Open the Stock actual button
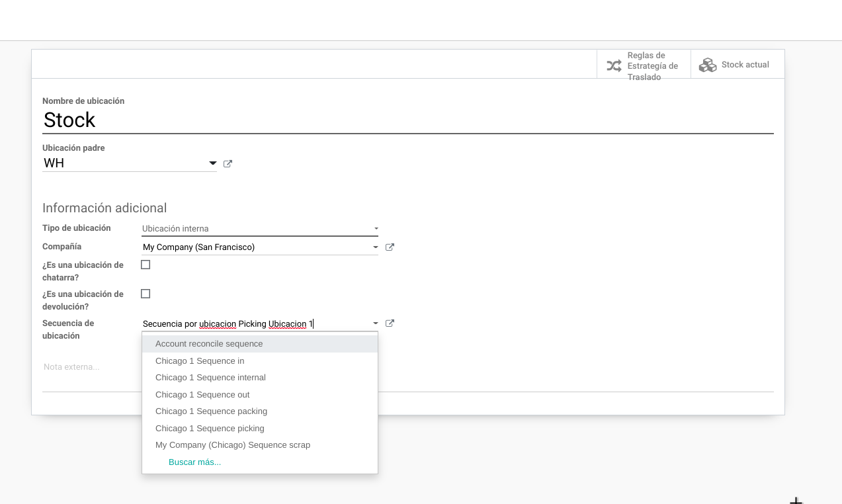 click(737, 64)
